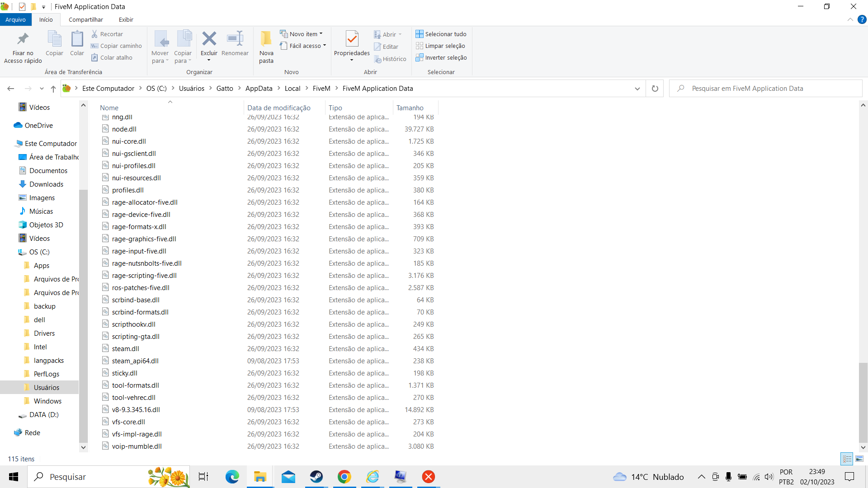Click Selecionar tudo
Screen dimensions: 868x488
[x=441, y=34]
